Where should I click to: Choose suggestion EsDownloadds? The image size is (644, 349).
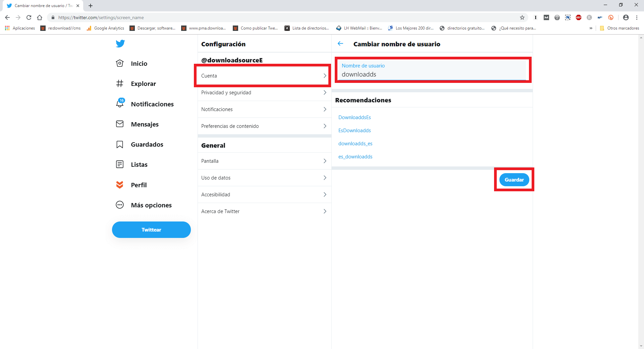tap(355, 131)
